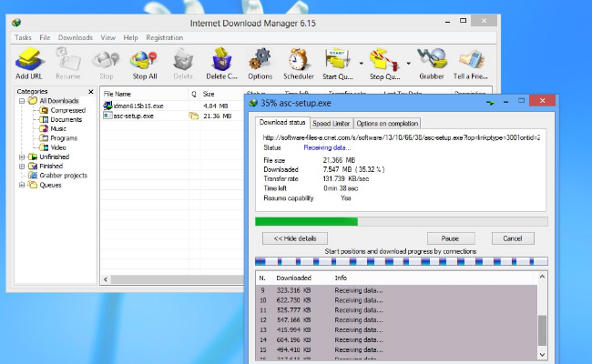592x364 pixels.
Task: Select the Programs category
Action: [64, 138]
